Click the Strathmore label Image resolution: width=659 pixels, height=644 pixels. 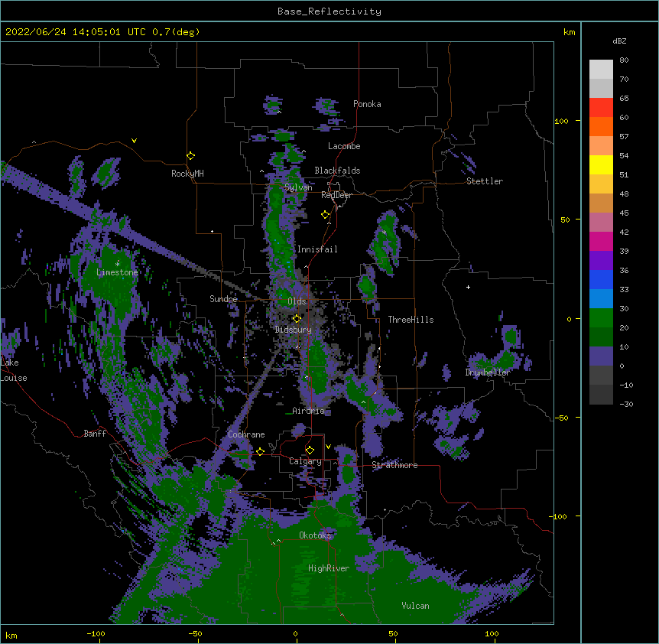pos(394,465)
